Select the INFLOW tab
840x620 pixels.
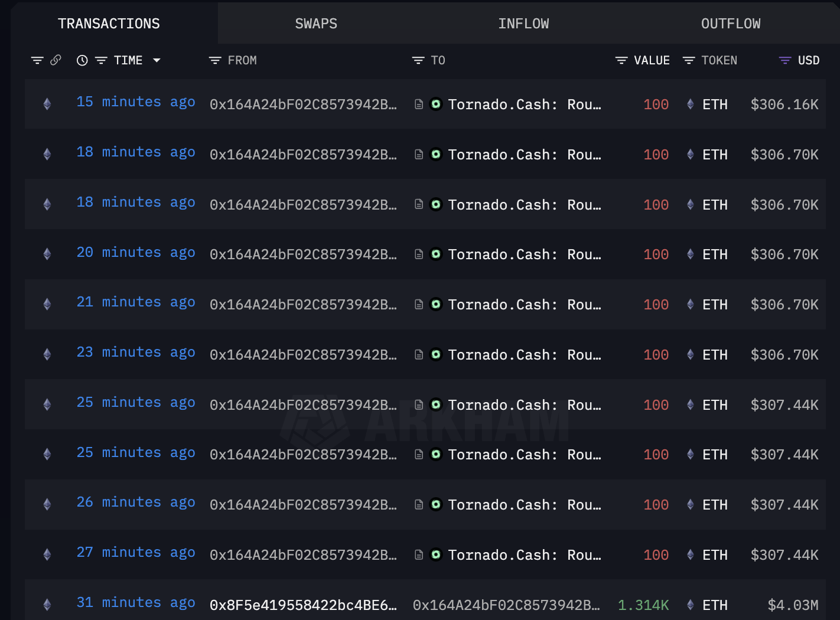[x=523, y=24]
